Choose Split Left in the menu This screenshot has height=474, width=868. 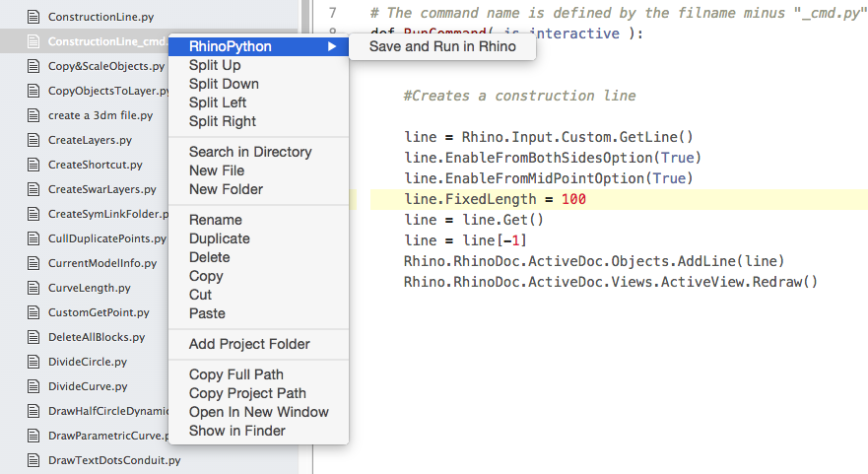[x=258, y=103]
